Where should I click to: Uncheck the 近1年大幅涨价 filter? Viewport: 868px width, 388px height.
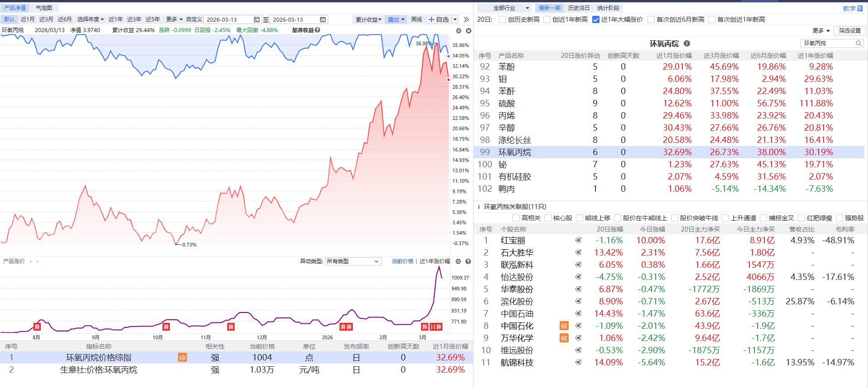(596, 19)
